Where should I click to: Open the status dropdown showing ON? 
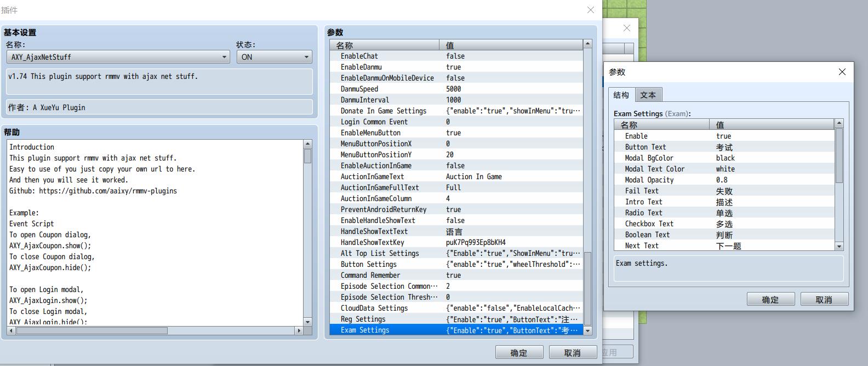point(275,57)
